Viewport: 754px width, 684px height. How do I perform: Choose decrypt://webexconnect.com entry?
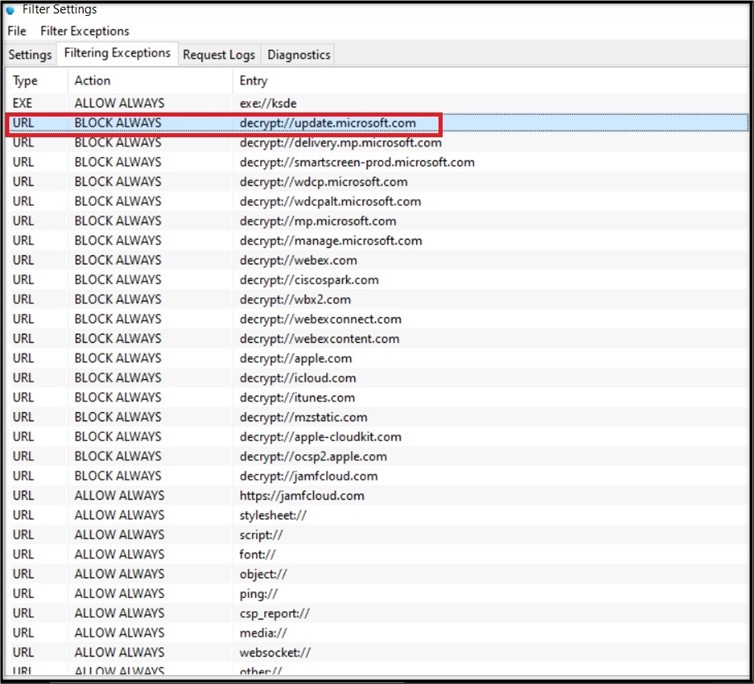tap(320, 319)
